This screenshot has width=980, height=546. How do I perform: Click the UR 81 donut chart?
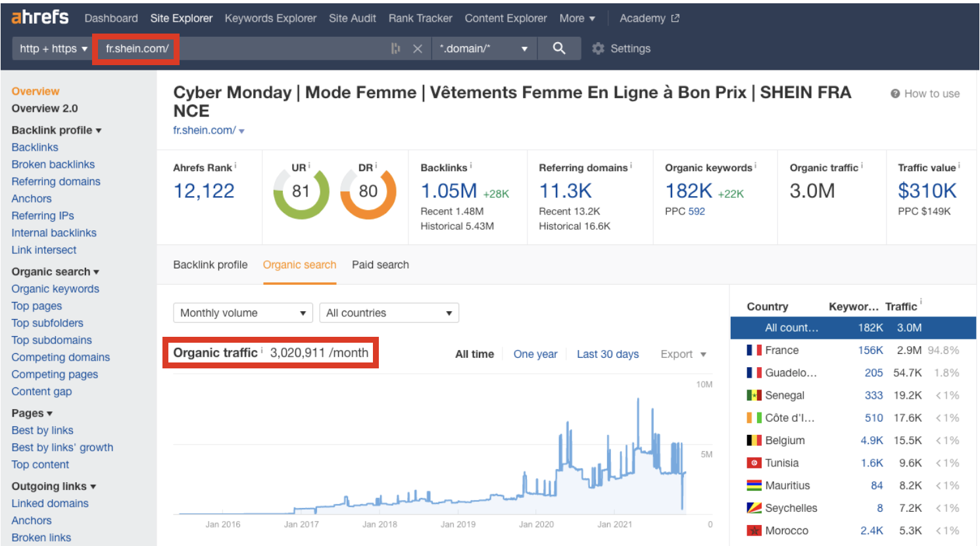click(x=301, y=191)
